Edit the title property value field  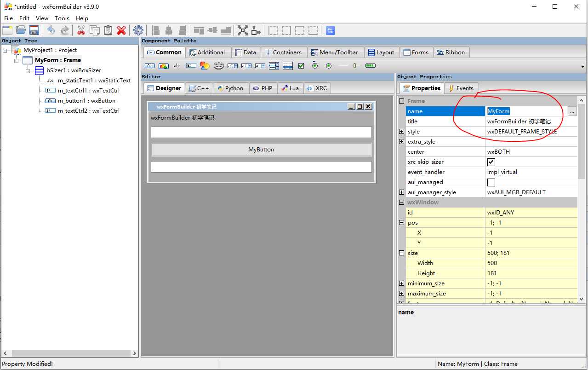pyautogui.click(x=531, y=121)
